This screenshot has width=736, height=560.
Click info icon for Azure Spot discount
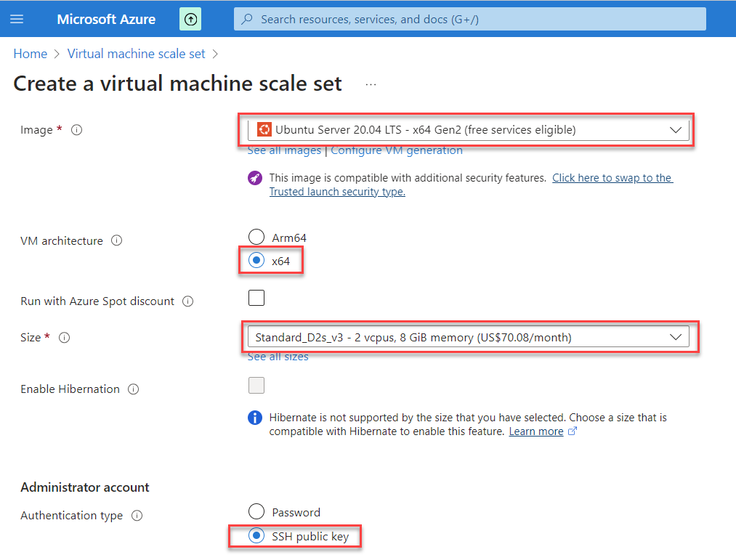tap(187, 301)
